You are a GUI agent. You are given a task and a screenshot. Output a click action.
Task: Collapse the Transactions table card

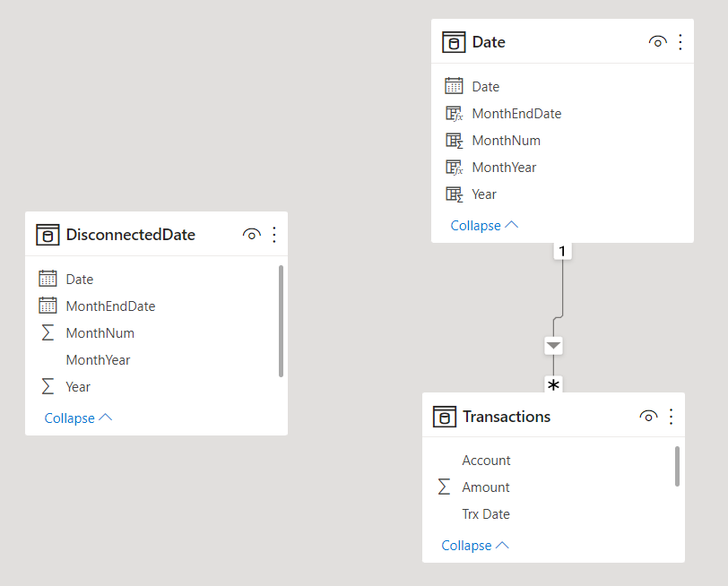click(475, 545)
